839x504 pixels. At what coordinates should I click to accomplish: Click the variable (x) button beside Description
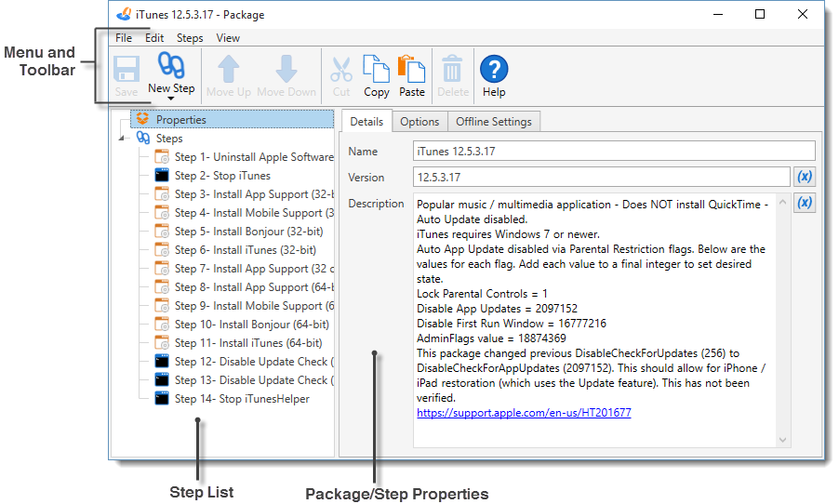tap(805, 203)
